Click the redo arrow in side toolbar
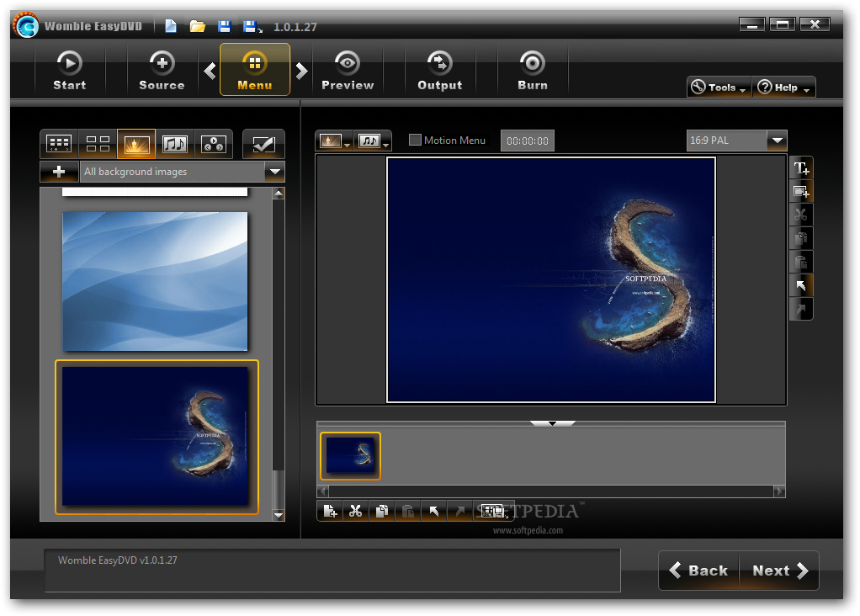 click(801, 309)
